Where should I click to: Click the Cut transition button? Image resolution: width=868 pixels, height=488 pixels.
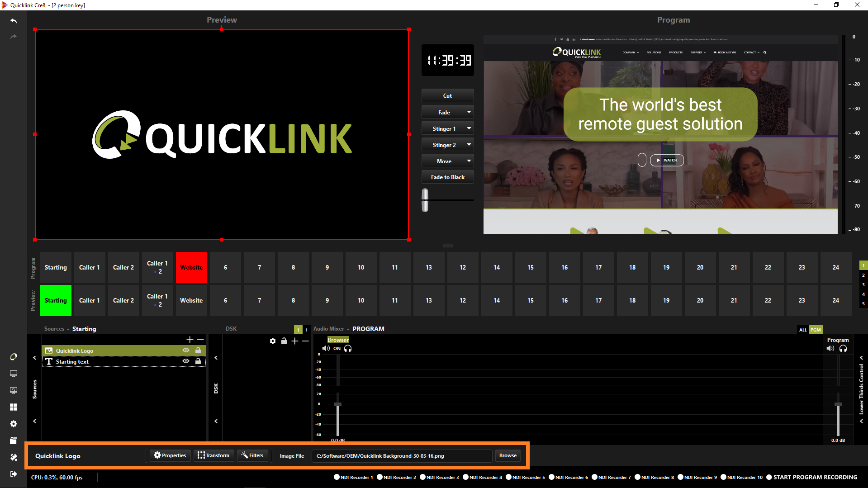[x=447, y=95]
